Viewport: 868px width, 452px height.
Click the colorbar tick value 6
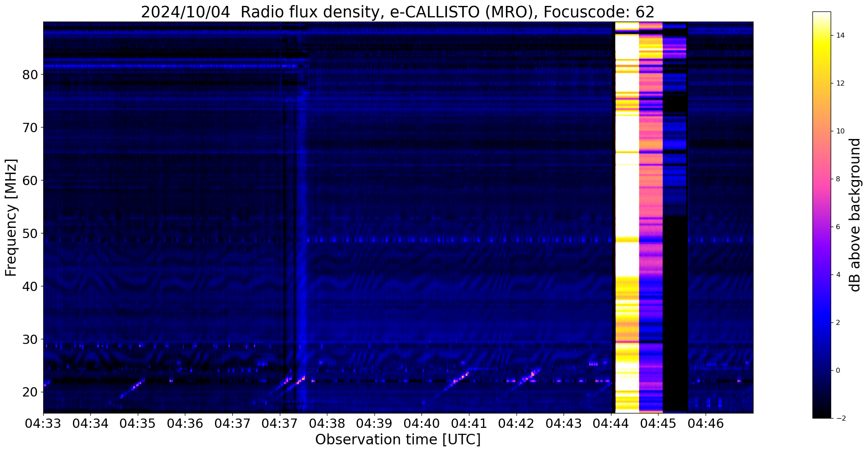(837, 227)
